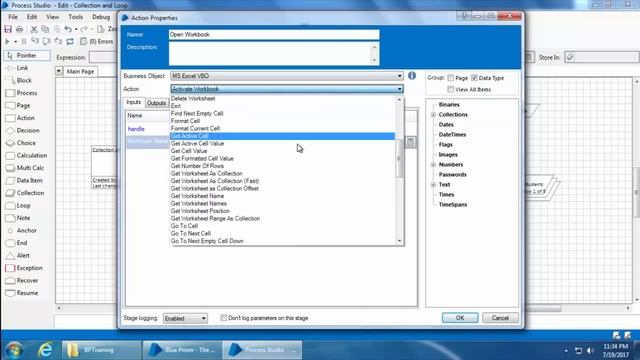Click the OK button
Image resolution: width=640 pixels, height=360 pixels.
(460, 318)
